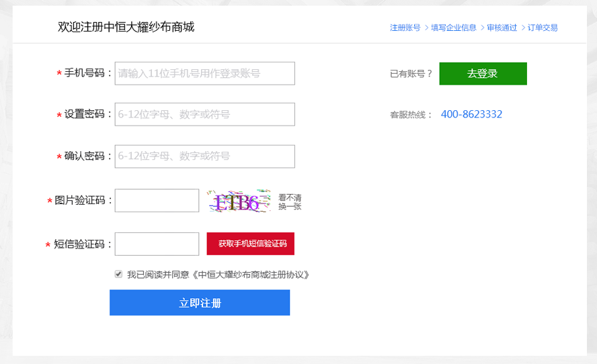Click the ETB6 captcha image

[x=239, y=201]
